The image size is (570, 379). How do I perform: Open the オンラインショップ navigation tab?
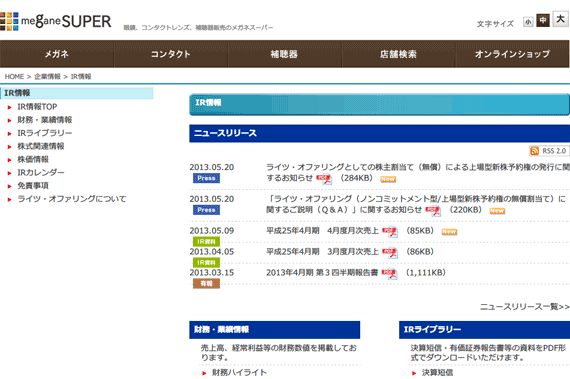(x=512, y=54)
